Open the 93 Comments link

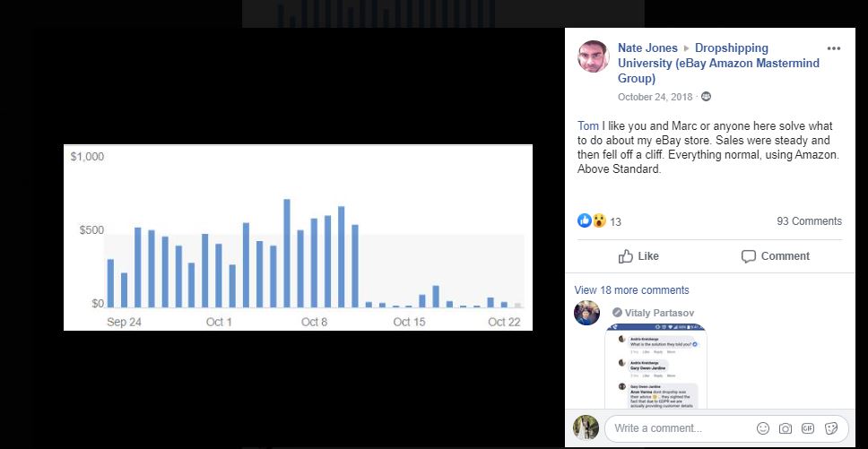click(x=809, y=221)
